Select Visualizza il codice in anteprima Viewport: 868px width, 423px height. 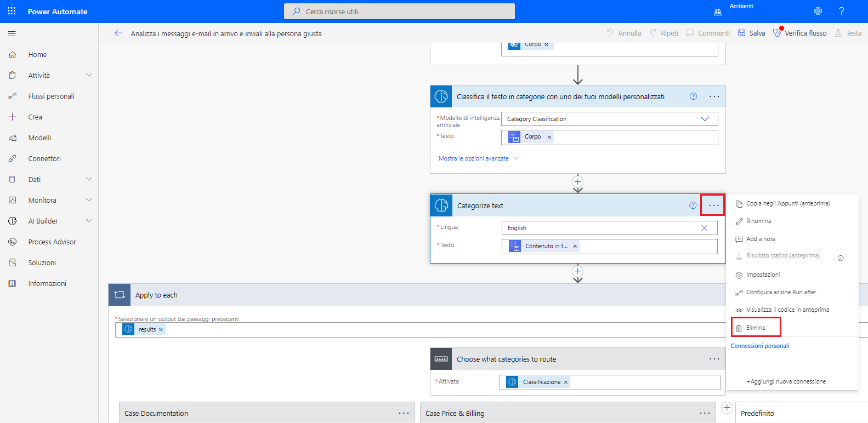pyautogui.click(x=787, y=310)
